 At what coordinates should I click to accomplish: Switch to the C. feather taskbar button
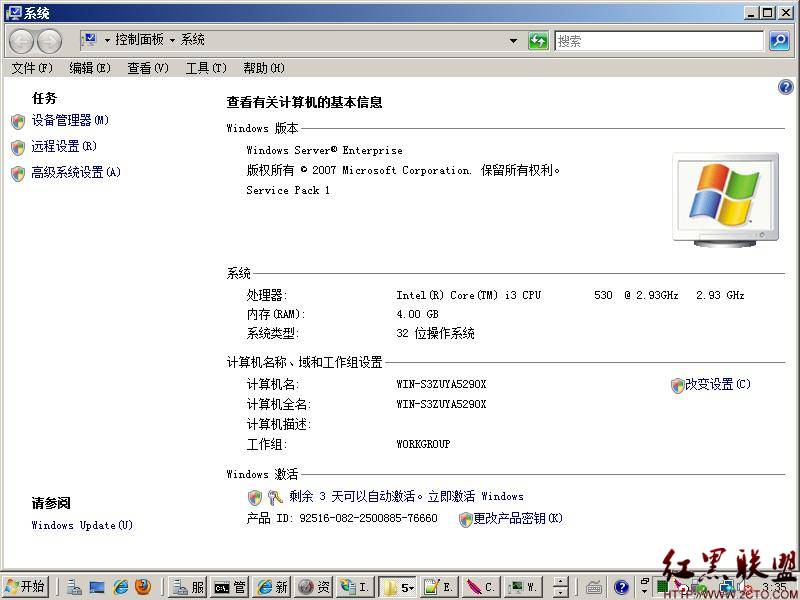tap(481, 587)
